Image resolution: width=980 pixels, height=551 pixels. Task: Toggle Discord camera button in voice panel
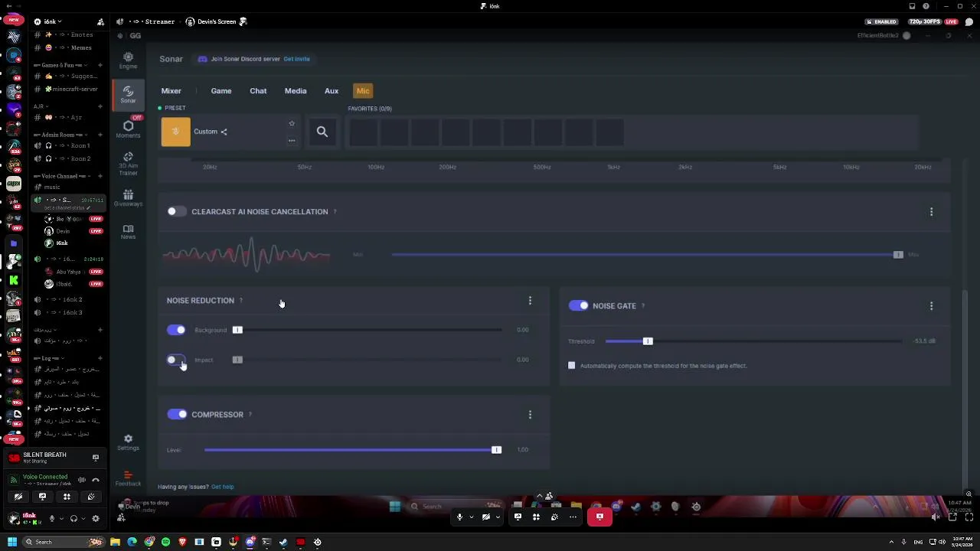tap(18, 497)
